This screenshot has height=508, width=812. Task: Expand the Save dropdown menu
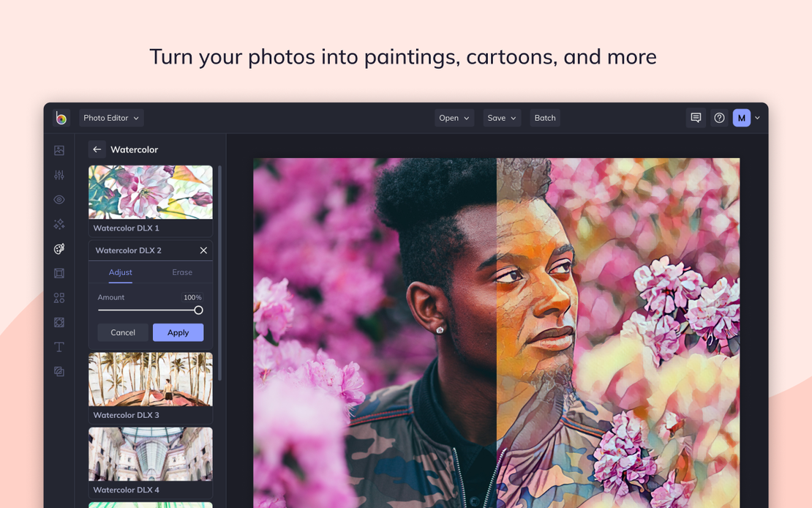(502, 118)
